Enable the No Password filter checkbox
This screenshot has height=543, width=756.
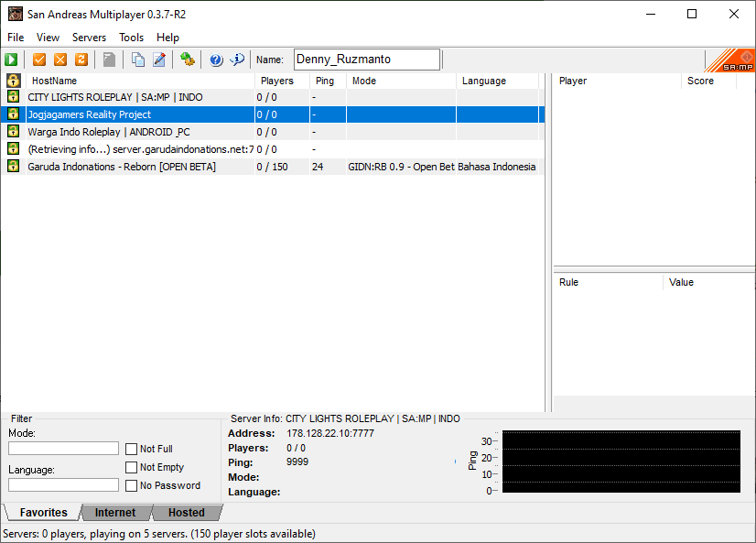pyautogui.click(x=131, y=485)
